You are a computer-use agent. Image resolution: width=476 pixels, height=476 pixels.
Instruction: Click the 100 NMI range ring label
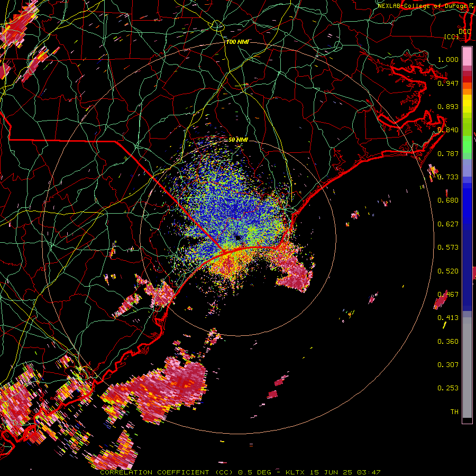pos(237,42)
